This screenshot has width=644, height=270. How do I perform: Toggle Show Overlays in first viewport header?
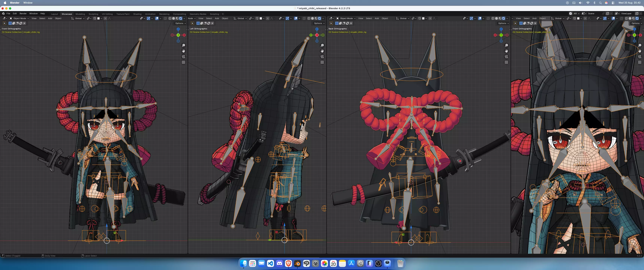pyautogui.click(x=157, y=18)
